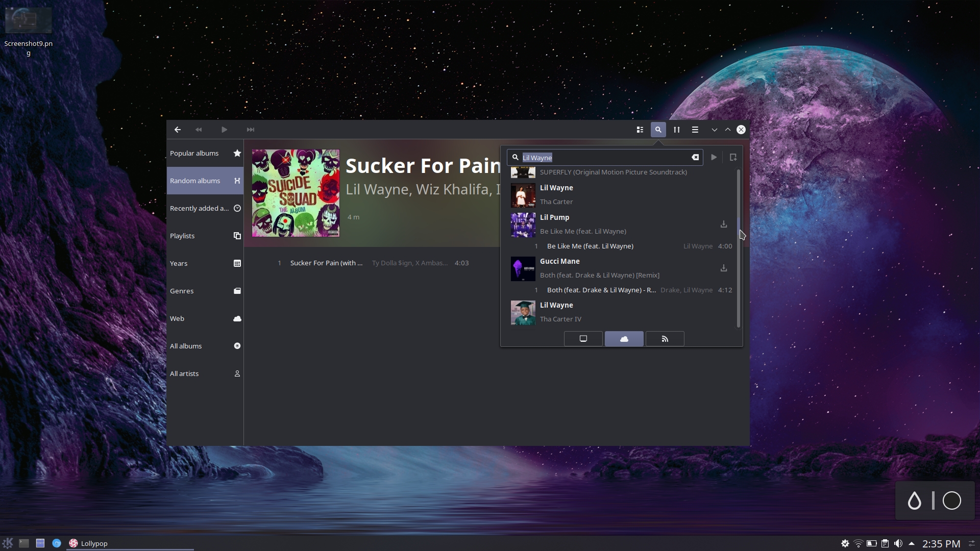The image size is (980, 551).
Task: Open the equalizer bars icon in header
Action: pyautogui.click(x=676, y=130)
